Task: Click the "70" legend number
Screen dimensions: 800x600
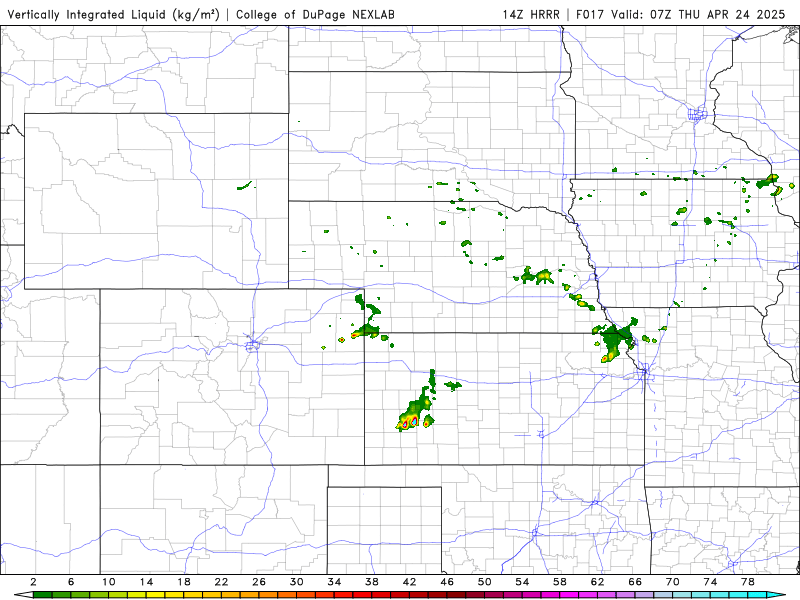Action: tap(672, 582)
